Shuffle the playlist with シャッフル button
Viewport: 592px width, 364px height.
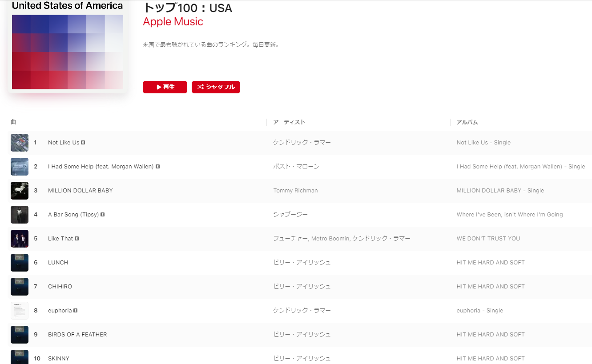point(216,87)
